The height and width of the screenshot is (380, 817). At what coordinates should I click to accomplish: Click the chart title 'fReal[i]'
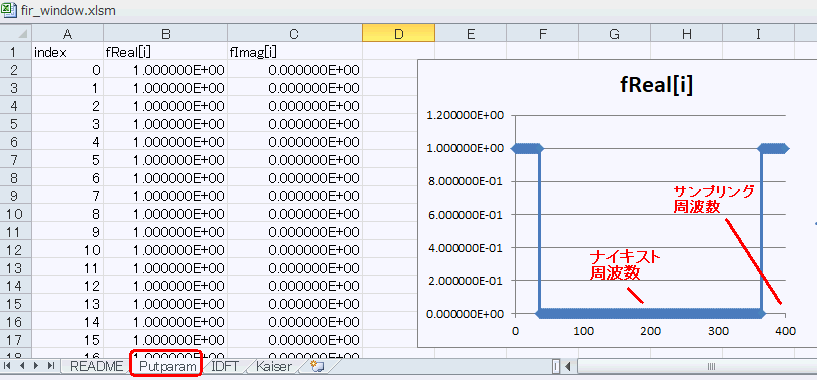pos(657,86)
